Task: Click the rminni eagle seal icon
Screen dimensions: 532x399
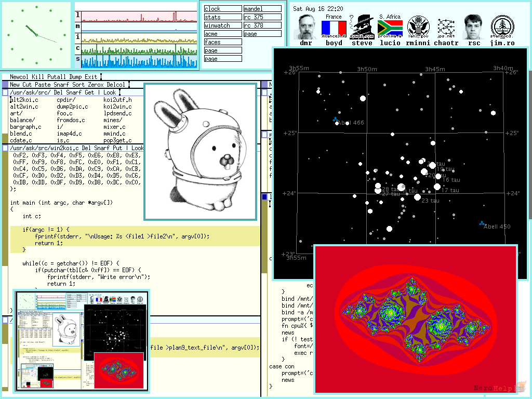Action: tap(418, 27)
